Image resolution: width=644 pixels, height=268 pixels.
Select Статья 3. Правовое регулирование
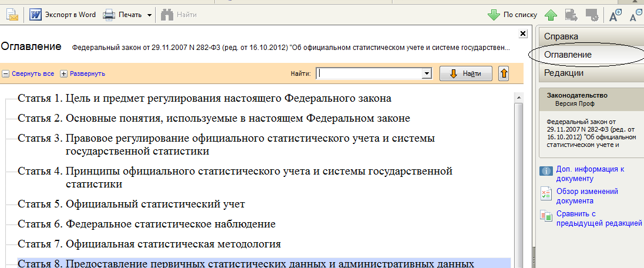[x=226, y=145]
